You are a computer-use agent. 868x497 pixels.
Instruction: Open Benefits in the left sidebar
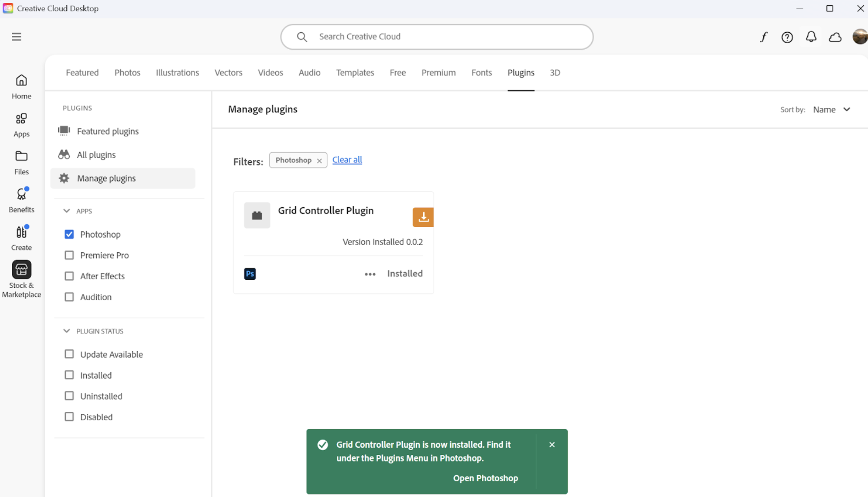[x=21, y=200]
